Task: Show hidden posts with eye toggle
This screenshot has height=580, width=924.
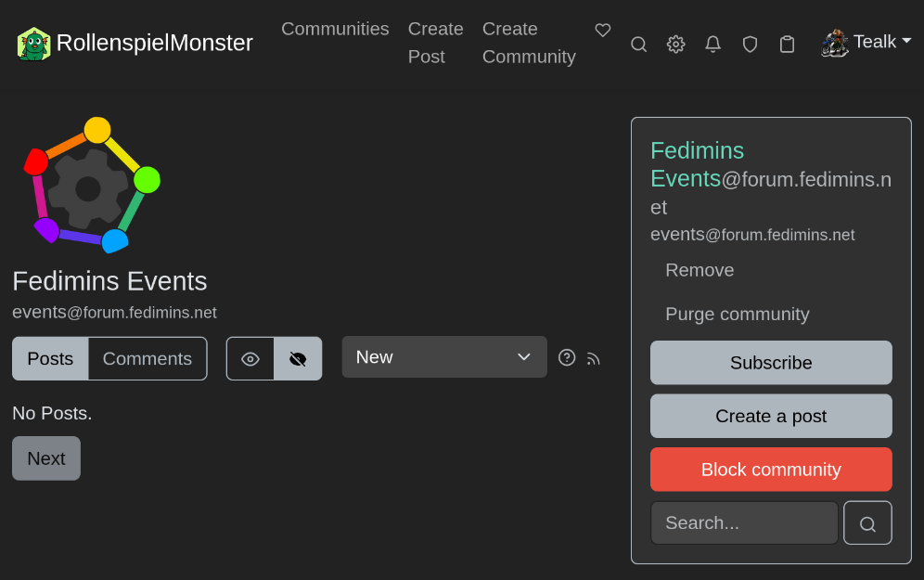Action: click(x=250, y=359)
